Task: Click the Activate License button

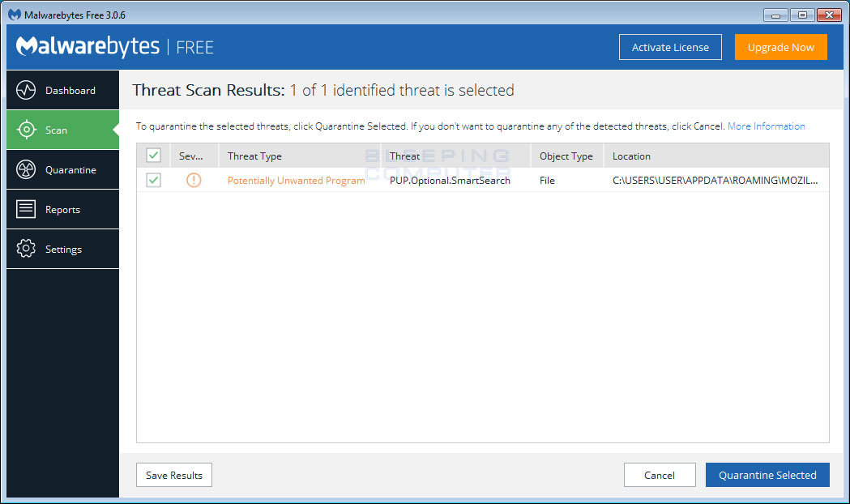Action: coord(670,47)
